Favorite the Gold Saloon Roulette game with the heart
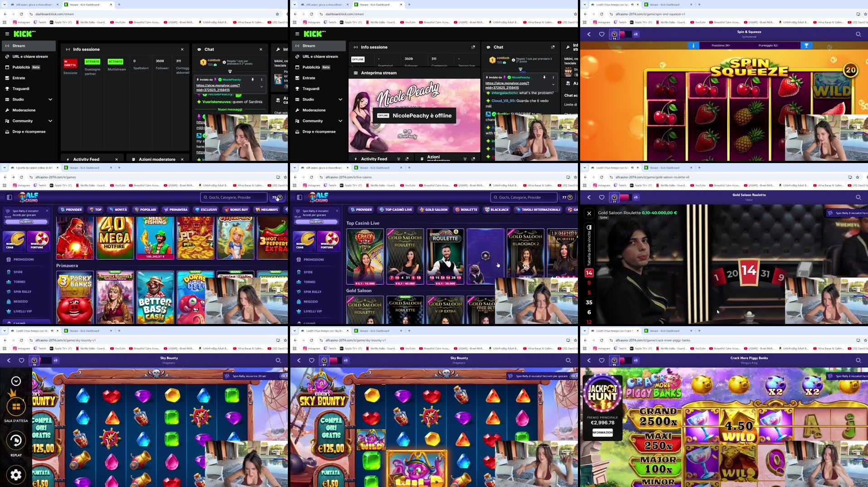Viewport: 868px width, 487px height. click(601, 197)
